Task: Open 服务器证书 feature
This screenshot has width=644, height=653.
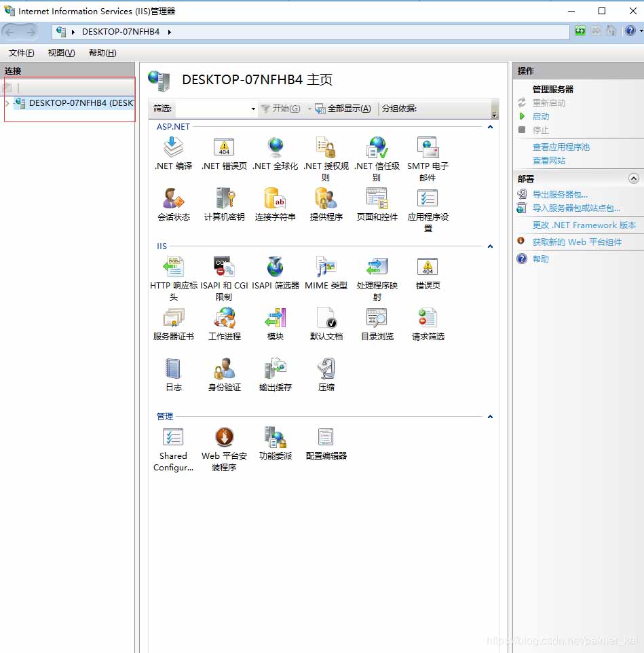Action: pos(173,324)
